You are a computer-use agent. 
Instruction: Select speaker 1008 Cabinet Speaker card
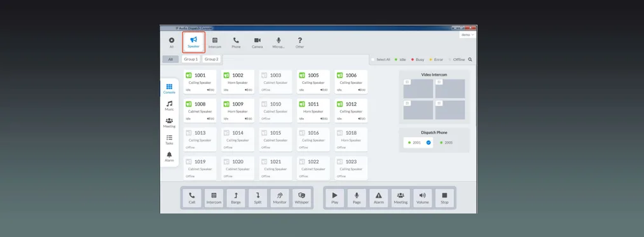coord(200,111)
